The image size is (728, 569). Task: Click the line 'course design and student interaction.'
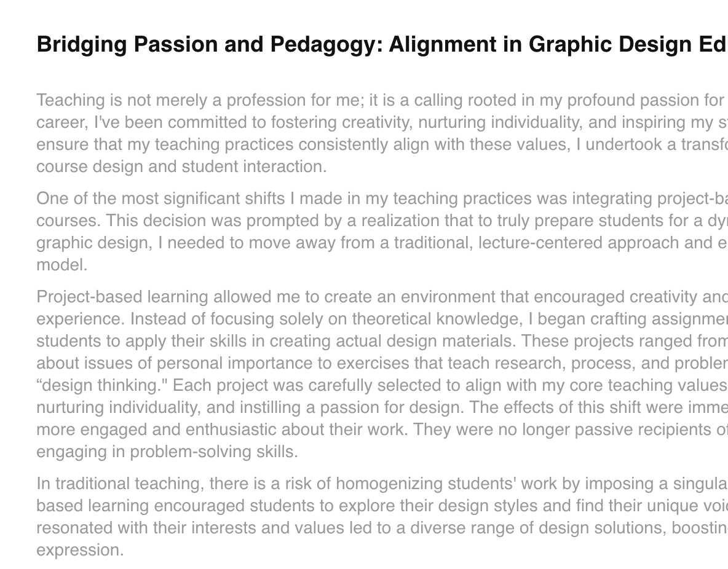coord(181,166)
